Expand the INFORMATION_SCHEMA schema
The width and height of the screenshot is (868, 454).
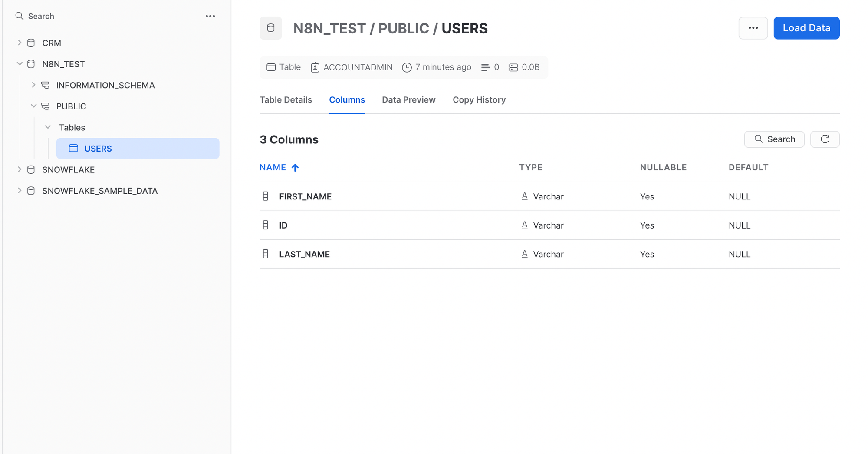tap(34, 85)
